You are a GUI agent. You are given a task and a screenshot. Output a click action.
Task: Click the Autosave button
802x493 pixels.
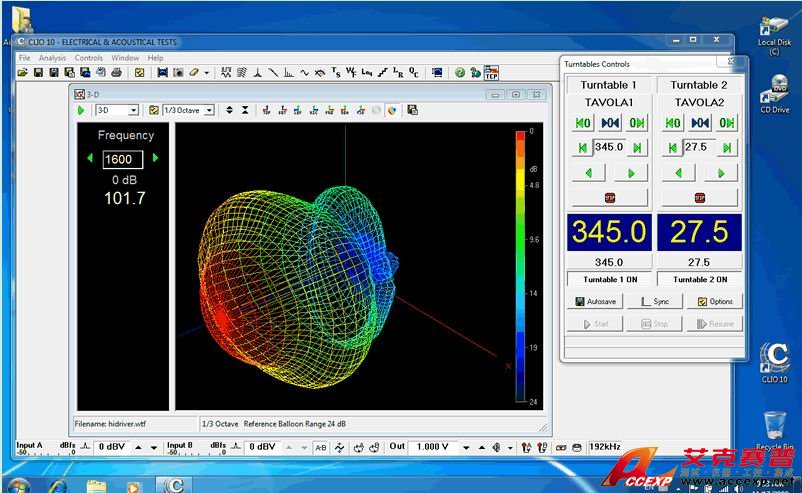[595, 301]
